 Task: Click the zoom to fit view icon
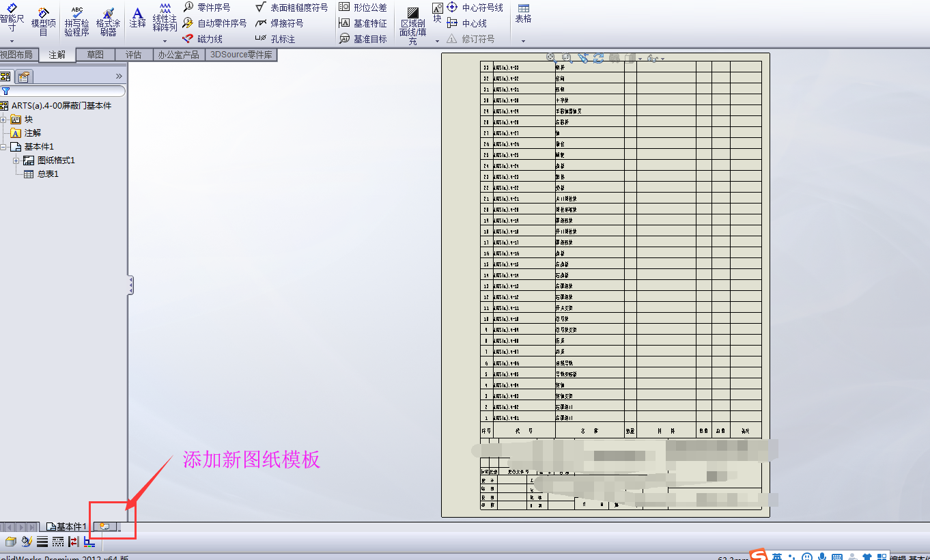pyautogui.click(x=551, y=59)
